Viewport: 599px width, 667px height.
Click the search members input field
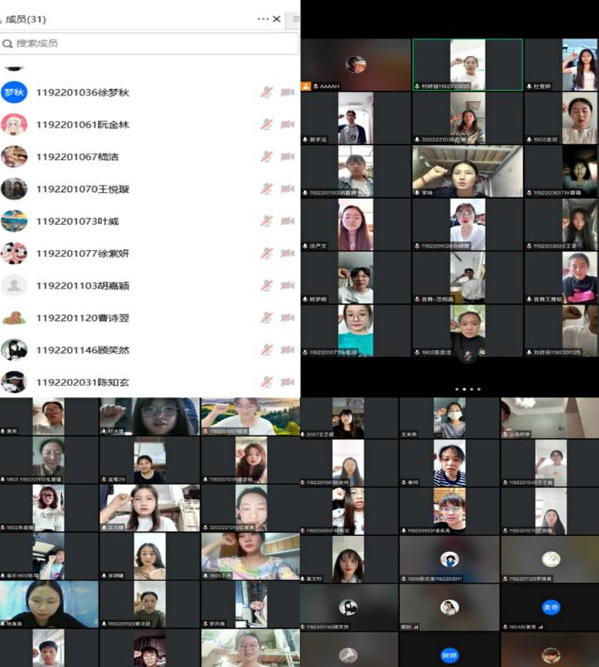(x=149, y=43)
